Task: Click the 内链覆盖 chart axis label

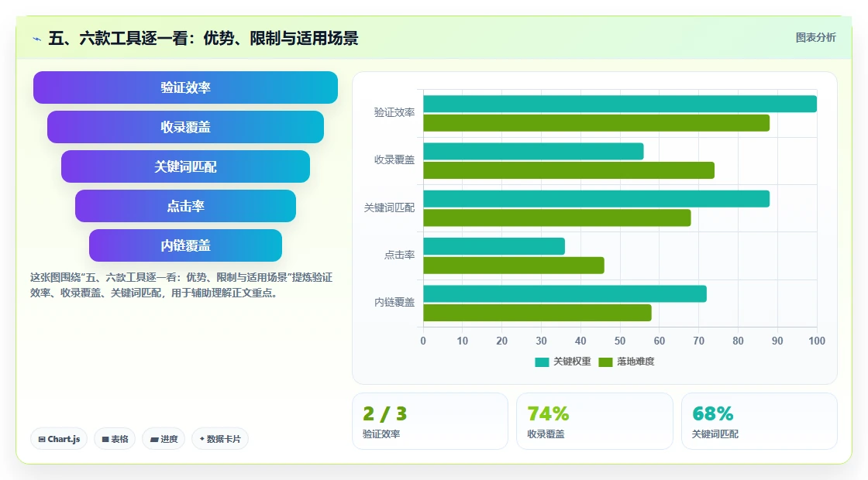Action: (x=394, y=303)
